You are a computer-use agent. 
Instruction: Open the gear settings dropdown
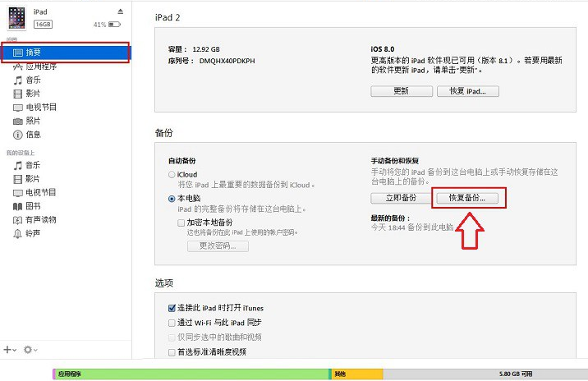[30, 350]
